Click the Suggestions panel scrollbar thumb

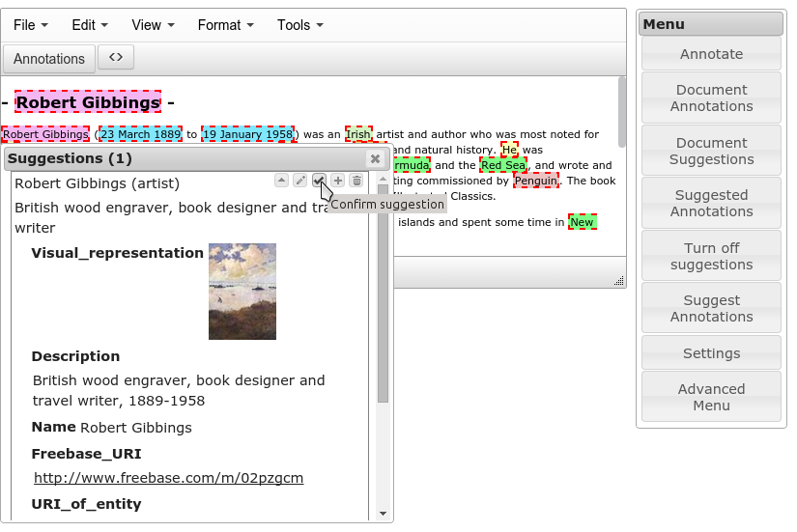384,294
